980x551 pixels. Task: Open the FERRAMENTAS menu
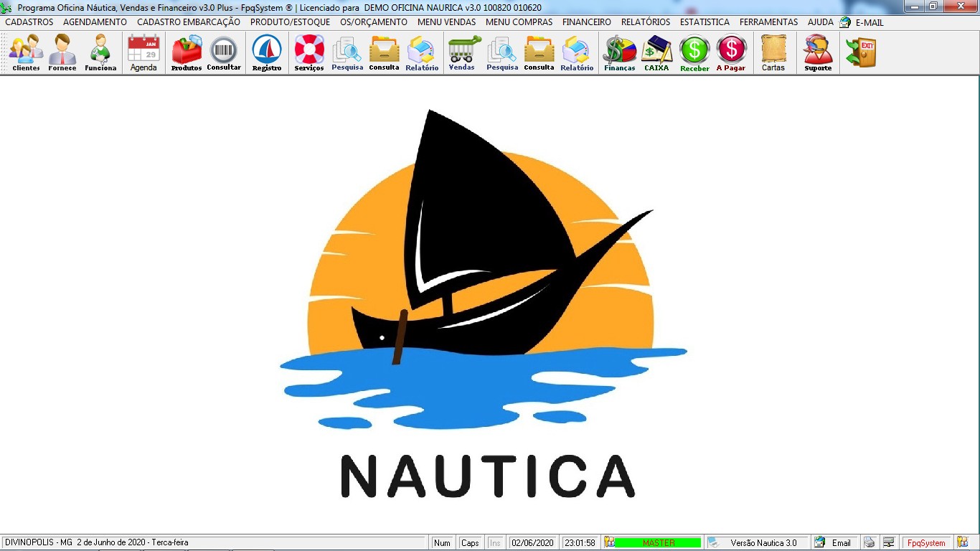pyautogui.click(x=769, y=22)
